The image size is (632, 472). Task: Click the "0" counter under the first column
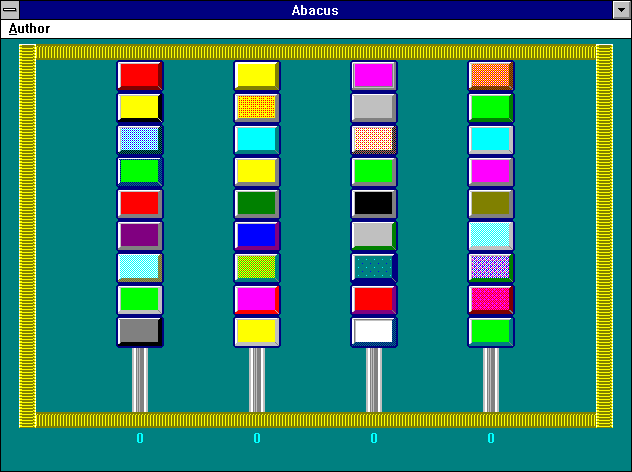tap(140, 438)
